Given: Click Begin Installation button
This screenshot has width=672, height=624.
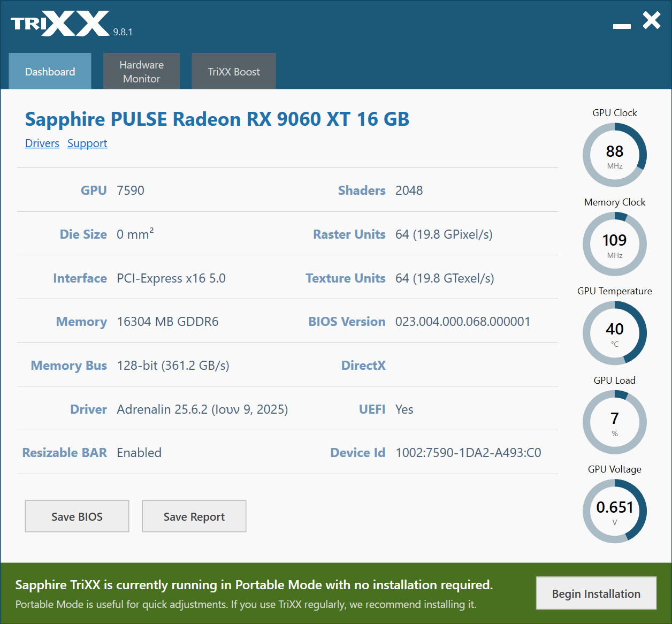Looking at the screenshot, I should point(596,593).
